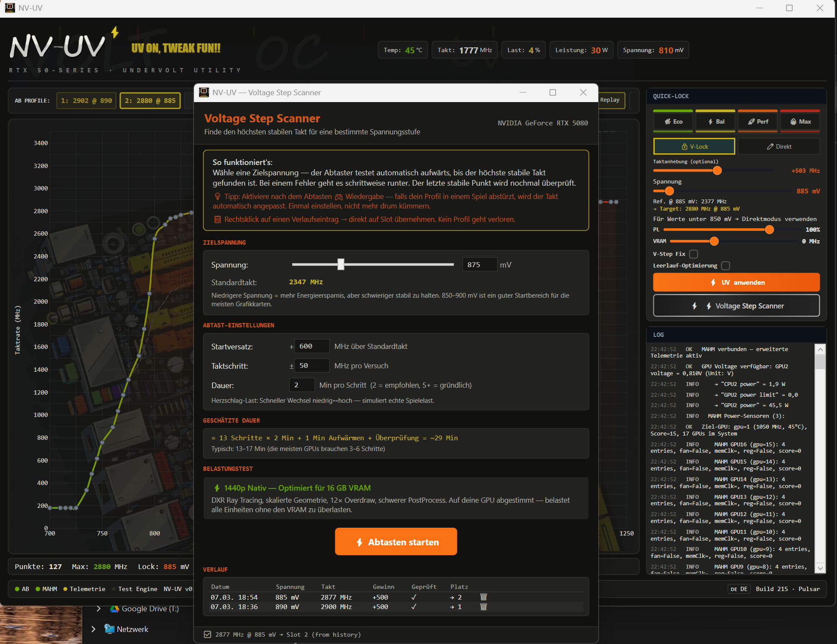Select the Perf quick-lock preset
The image size is (837, 644).
pos(758,121)
